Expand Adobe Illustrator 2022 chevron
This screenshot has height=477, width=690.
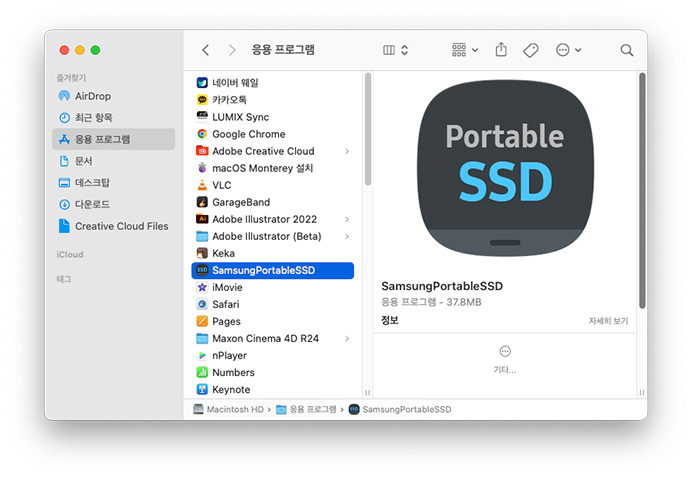(347, 219)
